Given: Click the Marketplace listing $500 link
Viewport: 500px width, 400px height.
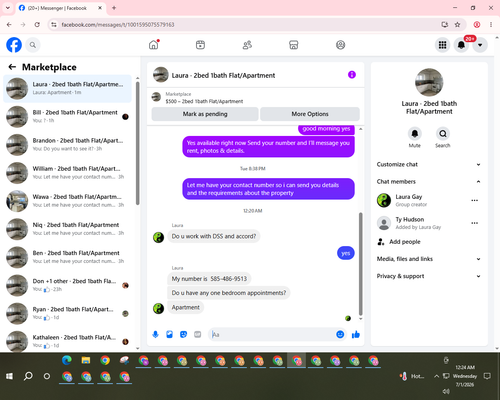Looking at the screenshot, I should (x=204, y=101).
